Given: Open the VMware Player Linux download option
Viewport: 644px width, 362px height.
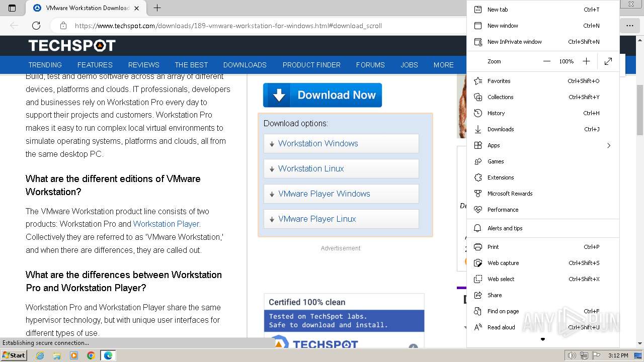Looking at the screenshot, I should pyautogui.click(x=341, y=219).
